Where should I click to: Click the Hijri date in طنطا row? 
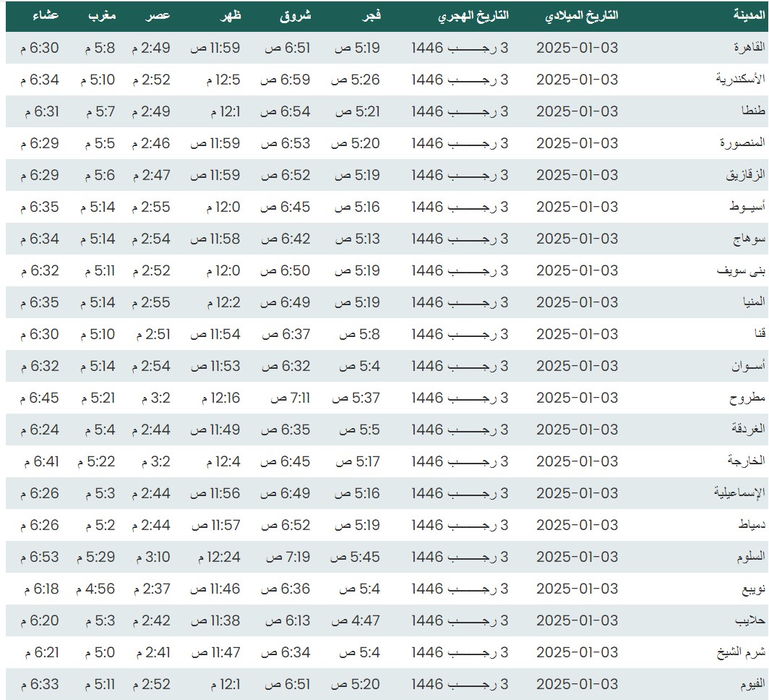pos(460,111)
